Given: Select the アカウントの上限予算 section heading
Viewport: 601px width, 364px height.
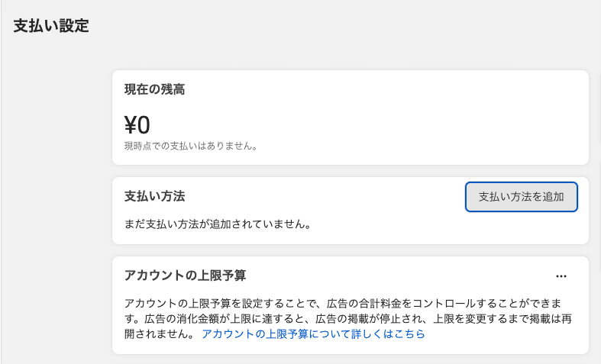Looking at the screenshot, I should [x=185, y=275].
